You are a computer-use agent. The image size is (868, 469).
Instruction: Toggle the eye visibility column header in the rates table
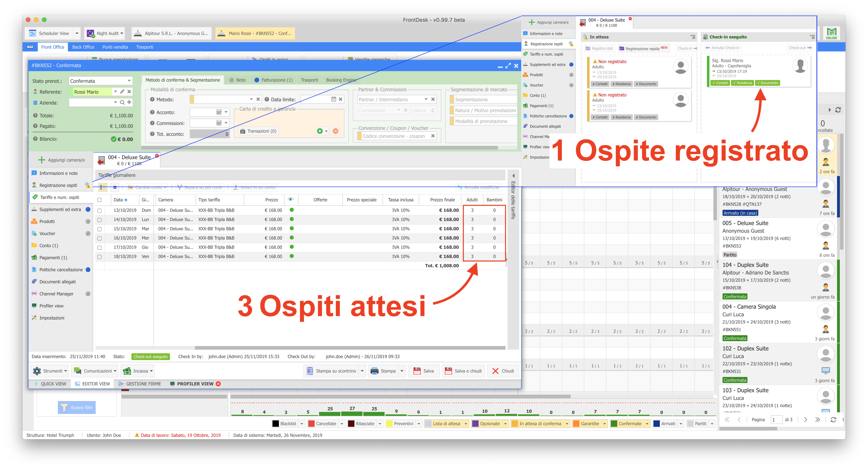(x=291, y=200)
